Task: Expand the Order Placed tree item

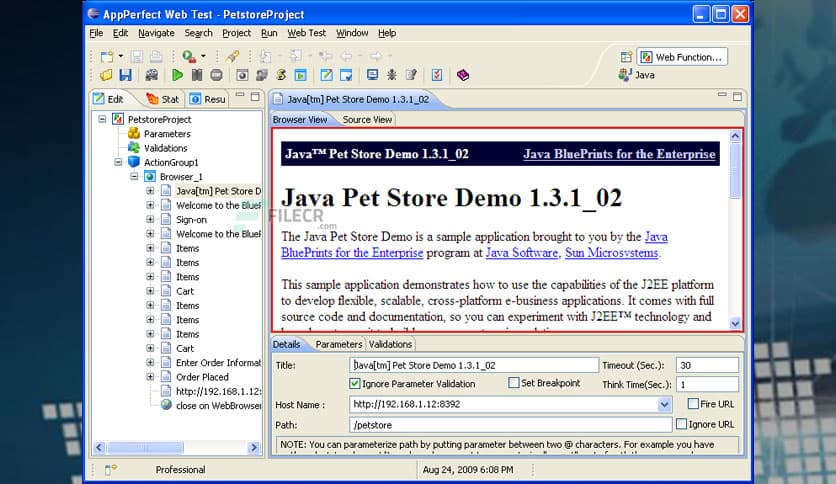Action: point(150,376)
